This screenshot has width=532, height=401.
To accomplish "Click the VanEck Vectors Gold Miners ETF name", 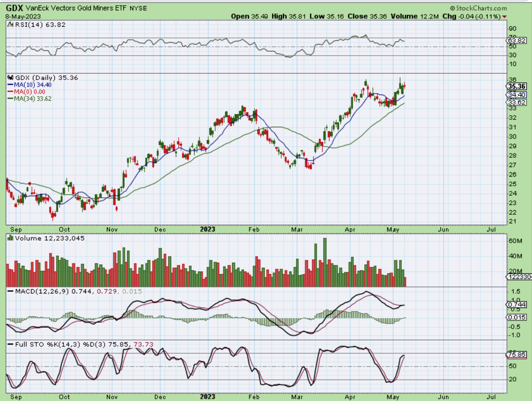I will pyautogui.click(x=76, y=8).
